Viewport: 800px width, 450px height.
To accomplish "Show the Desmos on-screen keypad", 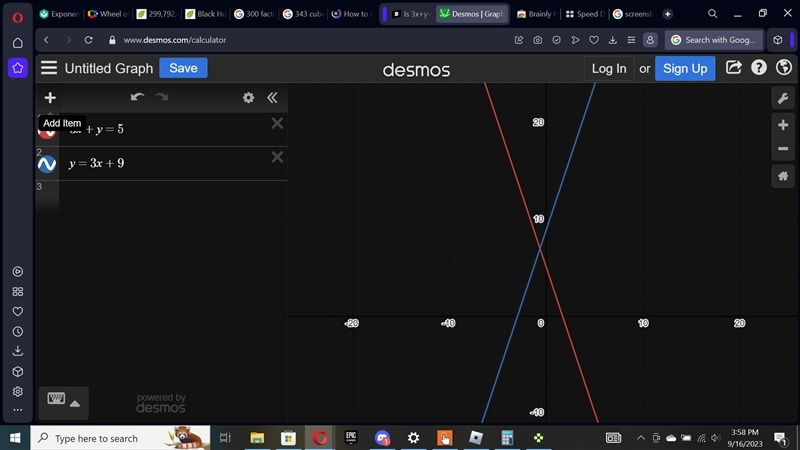I will [x=63, y=403].
